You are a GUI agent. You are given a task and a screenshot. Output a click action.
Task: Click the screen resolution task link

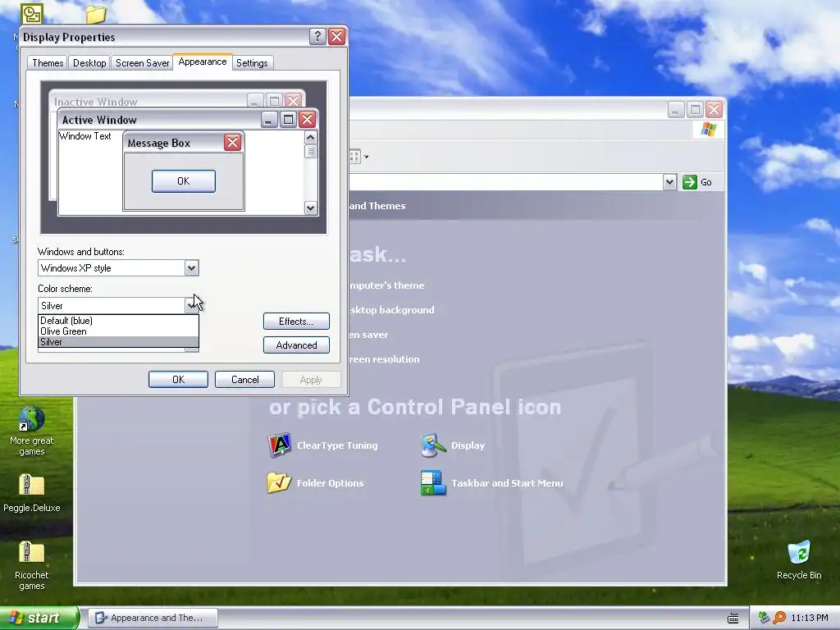(384, 359)
